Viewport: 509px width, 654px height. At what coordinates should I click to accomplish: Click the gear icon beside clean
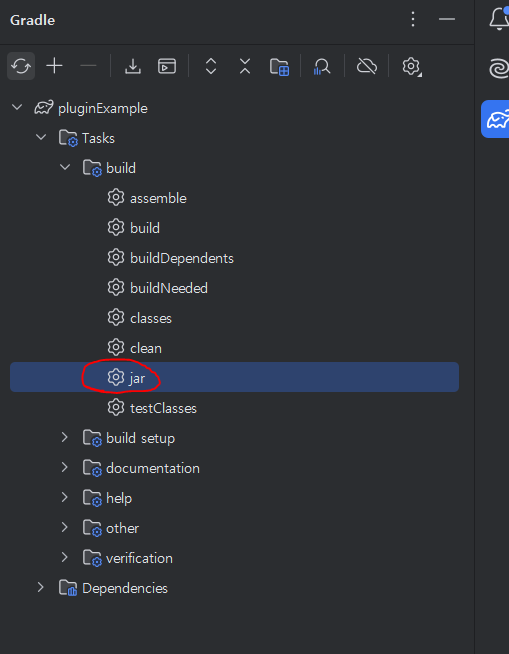pyautogui.click(x=116, y=347)
